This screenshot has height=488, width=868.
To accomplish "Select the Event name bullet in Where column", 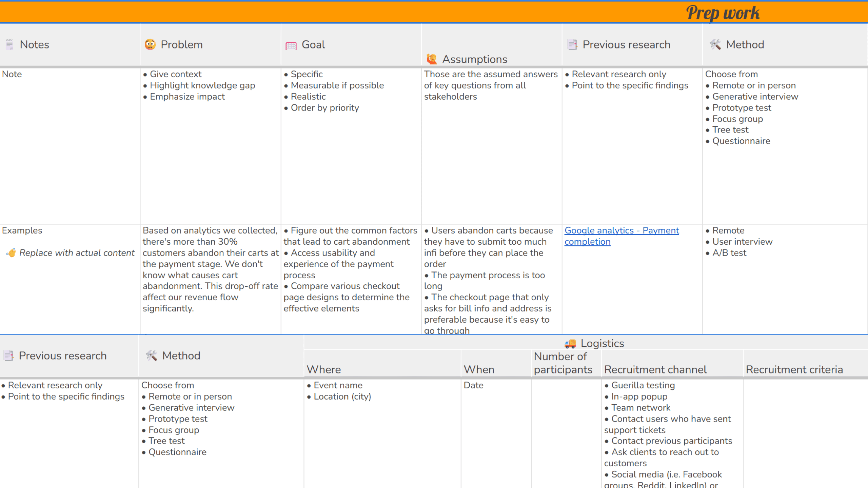I will click(x=337, y=385).
